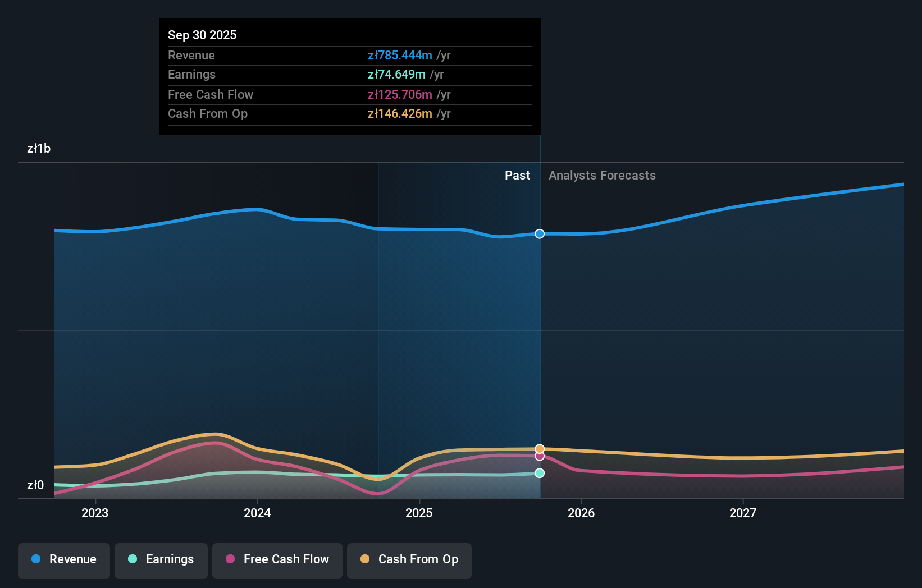922x588 pixels.
Task: Expand the Sep 30 2025 tooltip details
Action: click(x=202, y=35)
